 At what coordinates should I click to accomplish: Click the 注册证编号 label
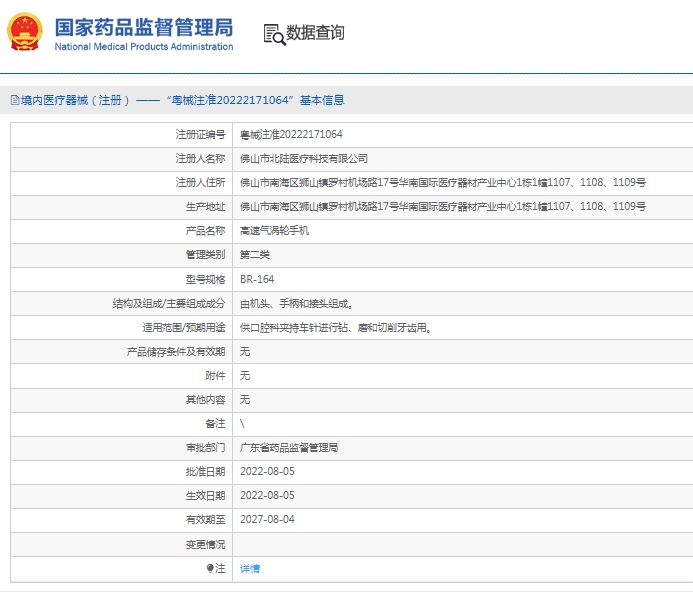tap(200, 134)
